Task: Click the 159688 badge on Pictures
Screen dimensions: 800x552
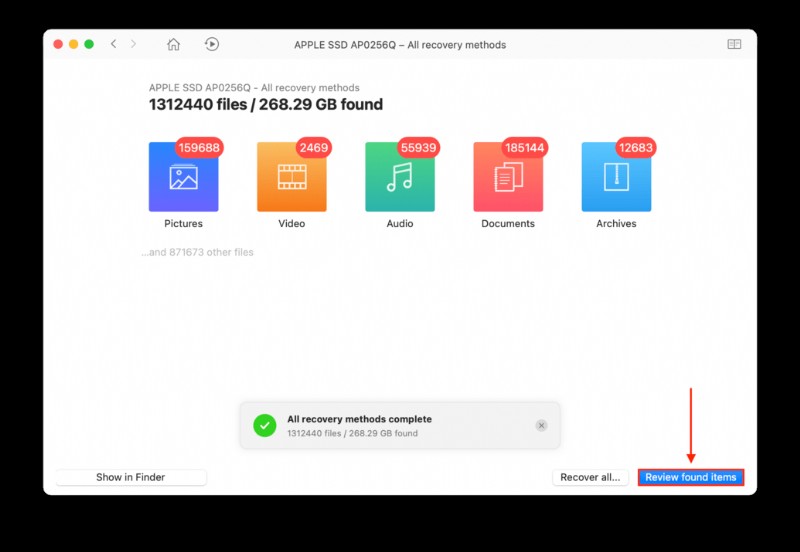Action: [x=199, y=148]
